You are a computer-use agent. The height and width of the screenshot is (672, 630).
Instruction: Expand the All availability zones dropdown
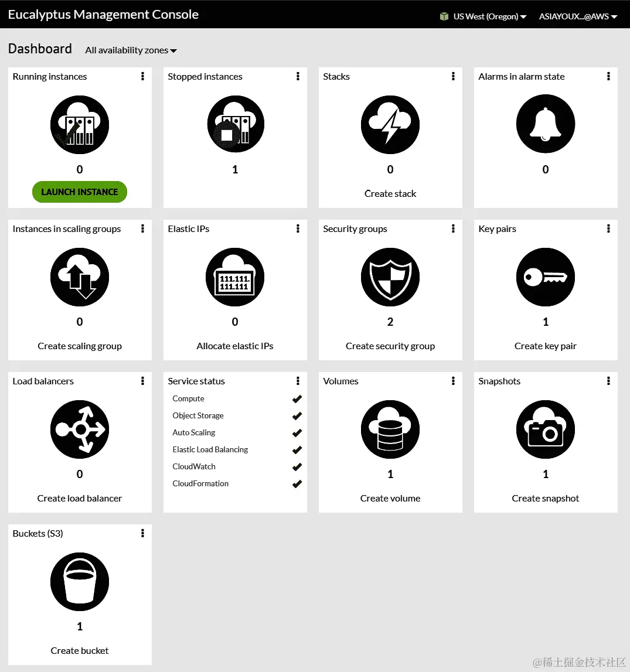tap(131, 50)
